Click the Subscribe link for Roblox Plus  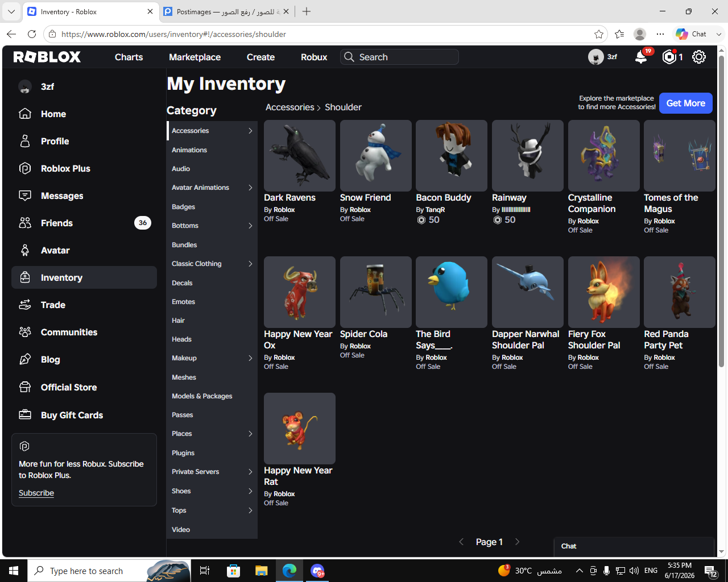pyautogui.click(x=36, y=493)
